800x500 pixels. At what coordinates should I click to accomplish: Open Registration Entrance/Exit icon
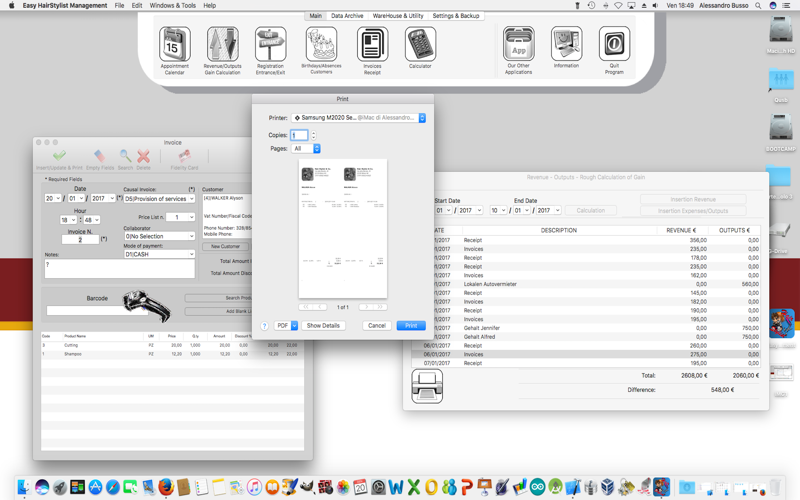coord(270,44)
